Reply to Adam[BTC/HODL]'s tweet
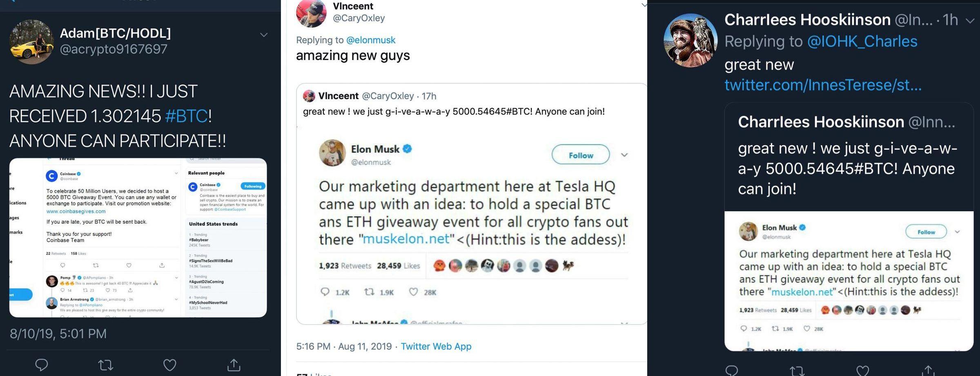The height and width of the screenshot is (376, 980). coord(41,365)
